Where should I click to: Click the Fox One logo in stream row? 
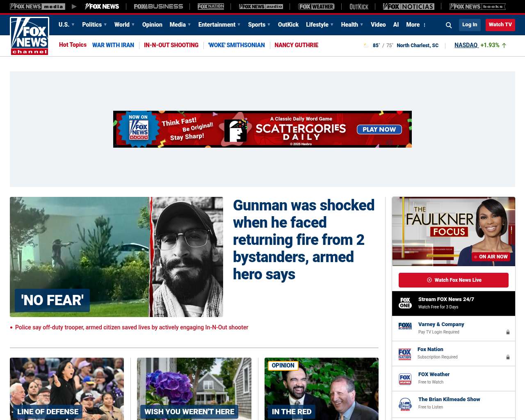click(x=405, y=303)
